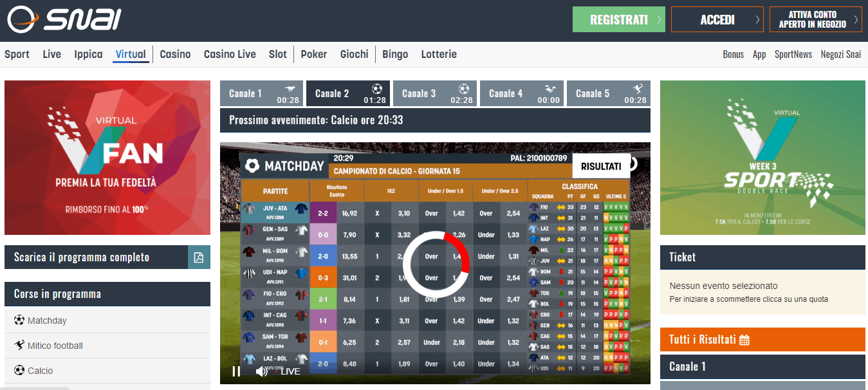This screenshot has width=868, height=390.
Task: Click Attiva Conto Aperto in Negozio
Action: point(816,19)
